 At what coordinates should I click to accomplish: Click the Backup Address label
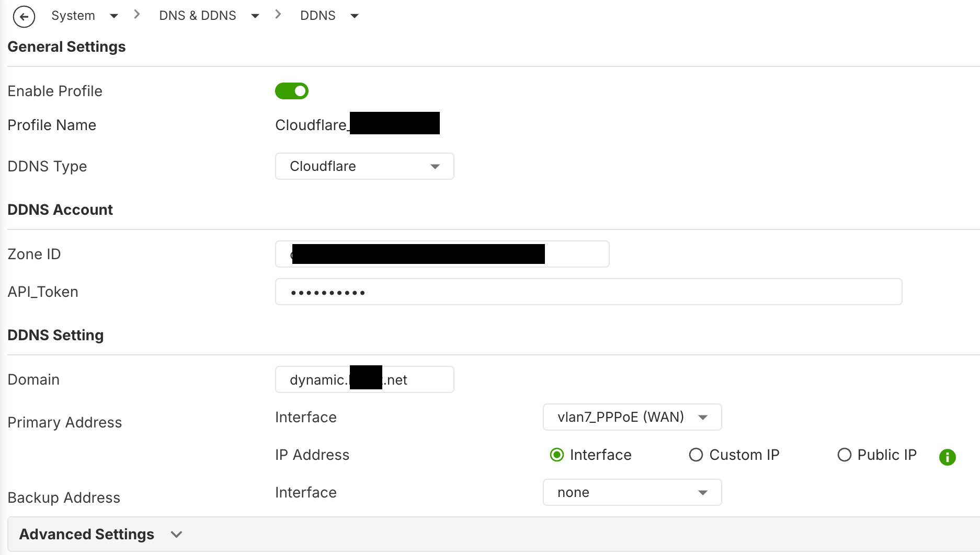coord(64,498)
